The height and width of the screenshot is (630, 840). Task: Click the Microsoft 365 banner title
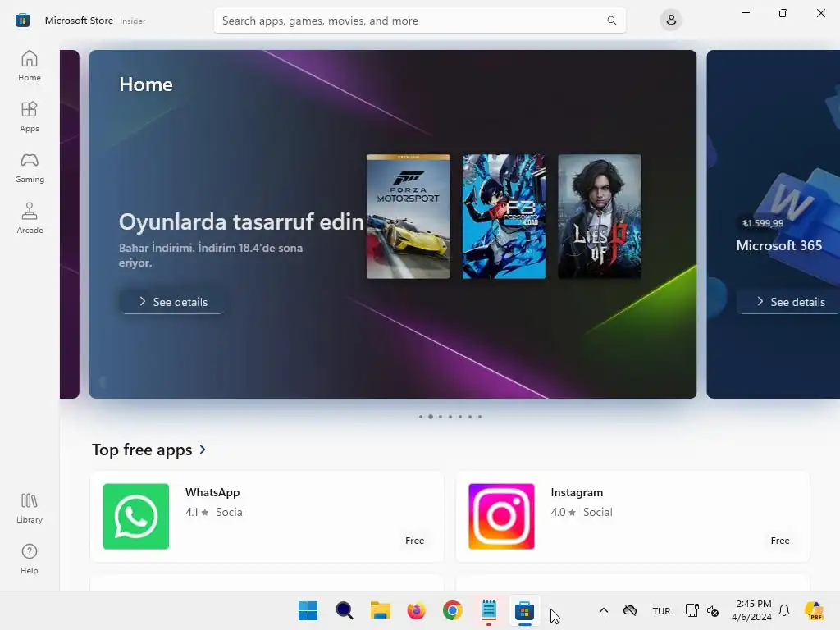click(x=779, y=245)
